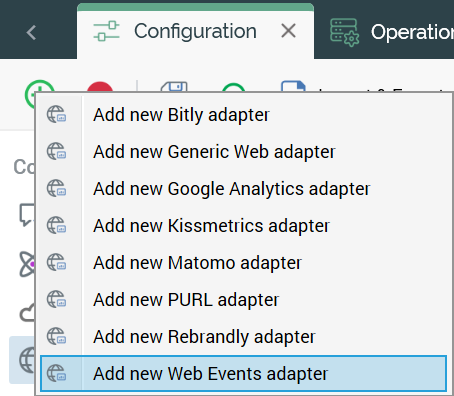
Task: Click Add new Kissmetrics adapter entry
Action: pos(243,226)
